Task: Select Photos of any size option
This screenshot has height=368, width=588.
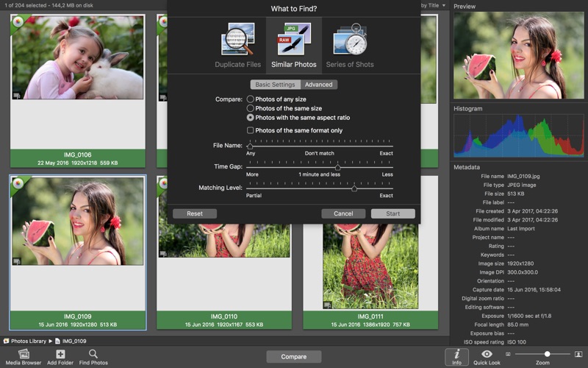Action: point(251,99)
